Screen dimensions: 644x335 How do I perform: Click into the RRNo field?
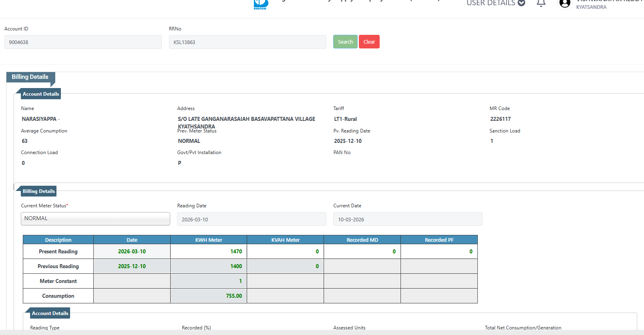(247, 42)
